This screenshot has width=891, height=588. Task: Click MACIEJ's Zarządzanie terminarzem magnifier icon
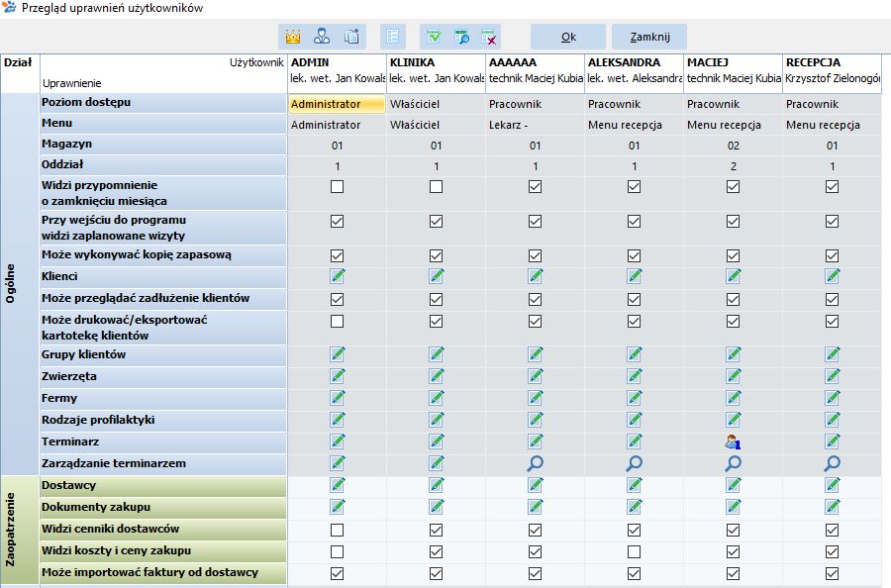tap(733, 463)
